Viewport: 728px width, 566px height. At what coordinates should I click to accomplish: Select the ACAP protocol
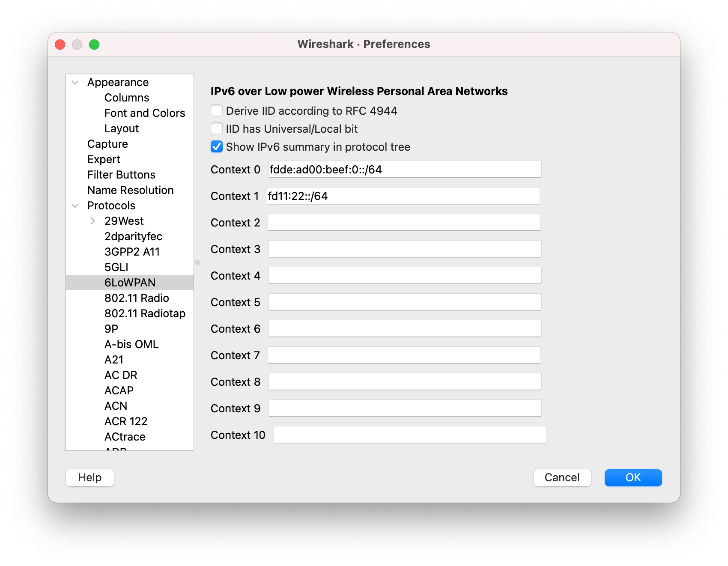pos(119,390)
